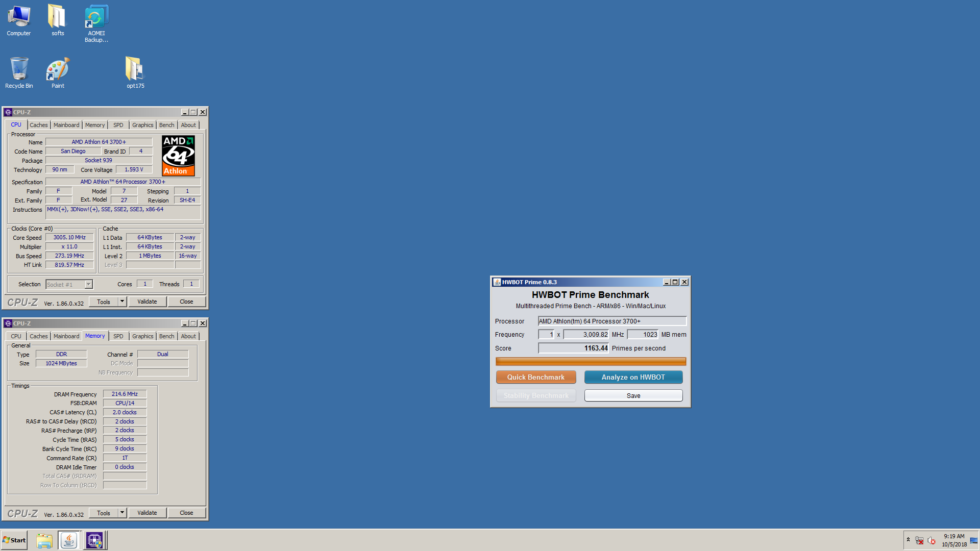Screen dimensions: 980x551
Task: Switch to Mainboard tab in top CPU-Z
Action: (x=66, y=125)
